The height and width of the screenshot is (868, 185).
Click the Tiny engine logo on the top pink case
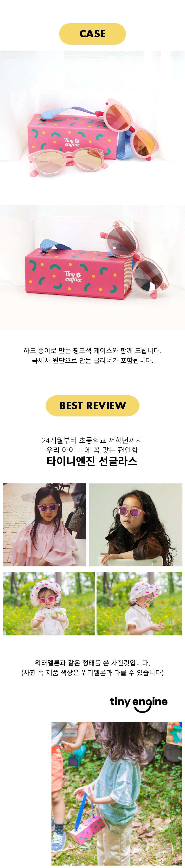(x=72, y=141)
